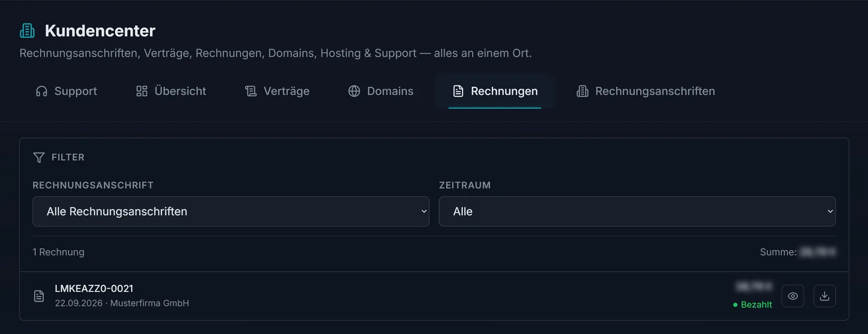
Task: Go to the Verträge tab
Action: [277, 91]
